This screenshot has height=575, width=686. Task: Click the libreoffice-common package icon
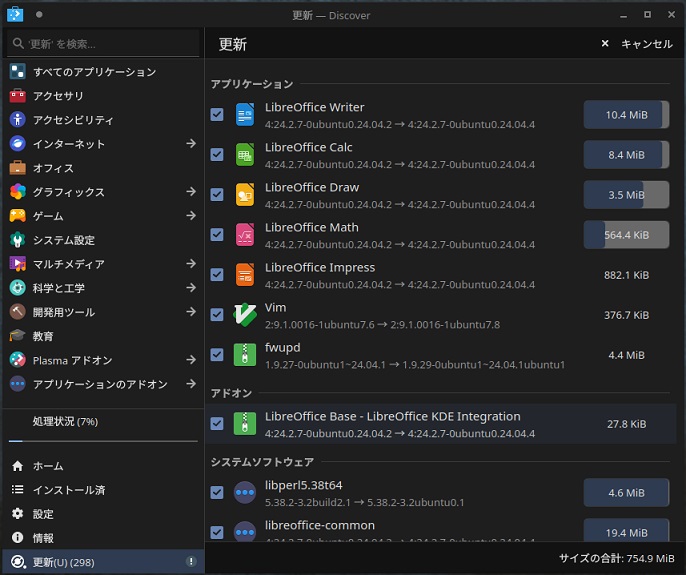pos(245,531)
